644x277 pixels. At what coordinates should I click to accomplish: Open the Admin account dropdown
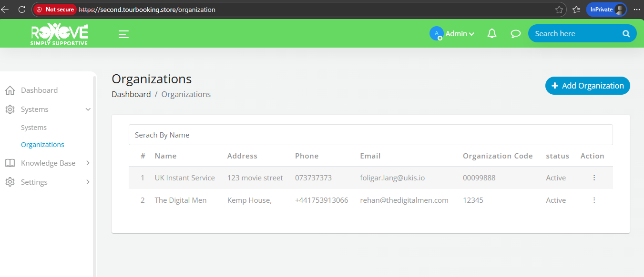(460, 34)
